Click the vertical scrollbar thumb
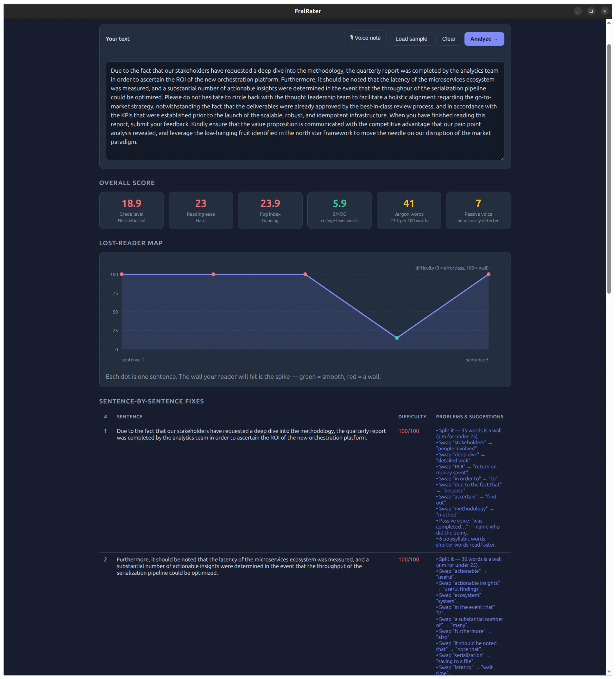 pyautogui.click(x=609, y=169)
